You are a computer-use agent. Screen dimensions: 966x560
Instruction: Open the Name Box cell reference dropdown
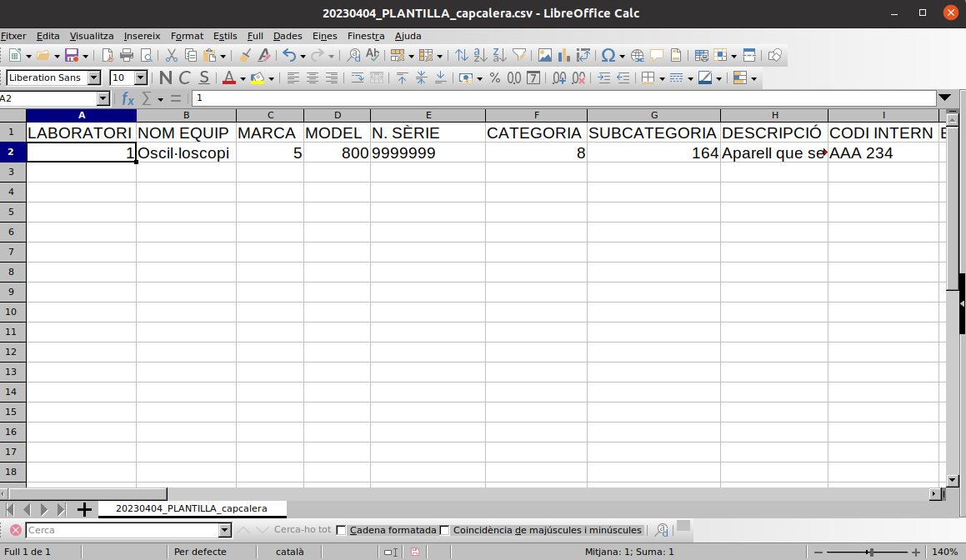(103, 98)
